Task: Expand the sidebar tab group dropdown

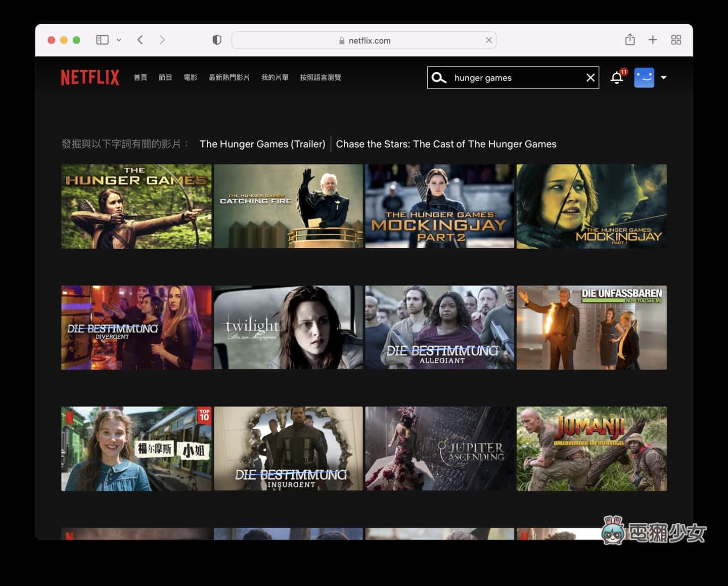Action: pyautogui.click(x=119, y=40)
